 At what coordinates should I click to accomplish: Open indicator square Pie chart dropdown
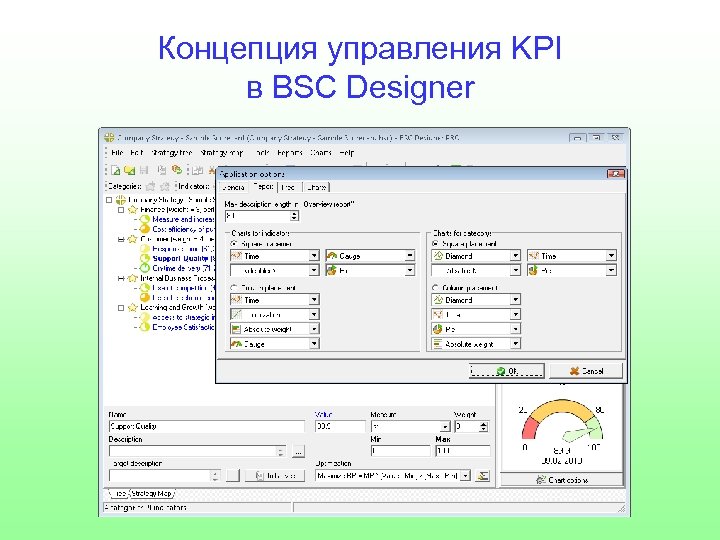(410, 270)
